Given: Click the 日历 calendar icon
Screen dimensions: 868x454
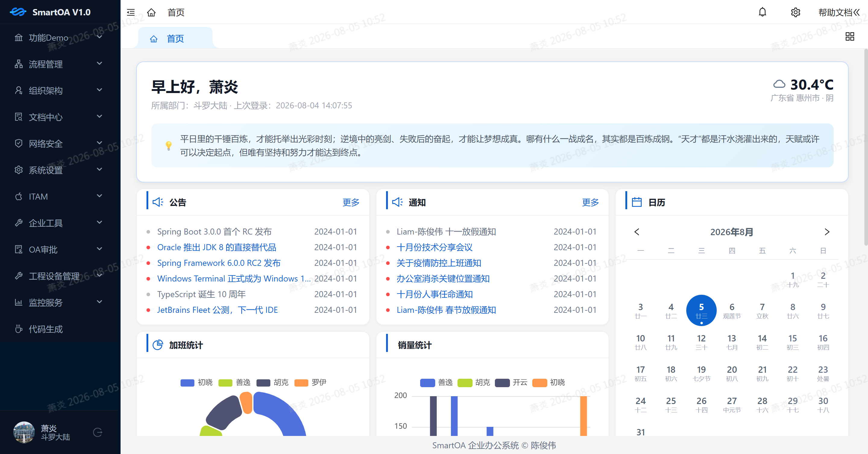Looking at the screenshot, I should pos(637,202).
